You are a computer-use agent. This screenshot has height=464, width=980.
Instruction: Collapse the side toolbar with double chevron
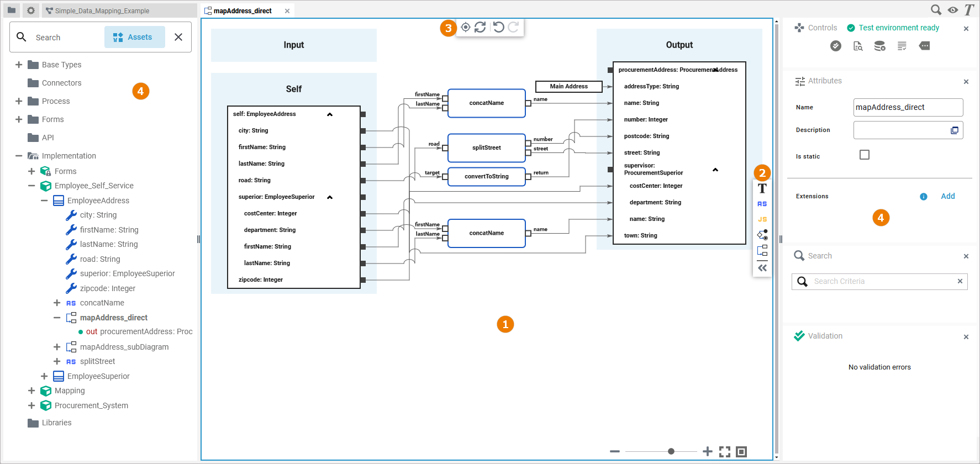click(762, 268)
